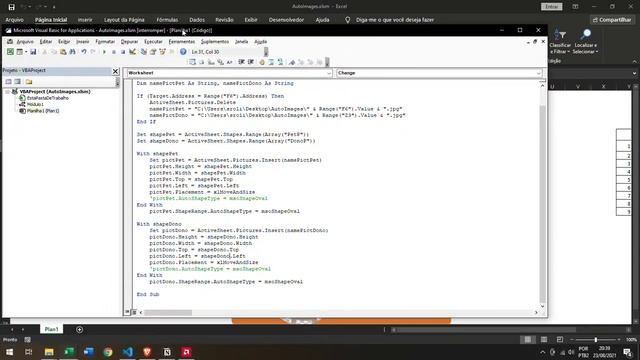Click the Indent icon in Edit toolbar
This screenshot has height=360, width=640.
(x=241, y=62)
